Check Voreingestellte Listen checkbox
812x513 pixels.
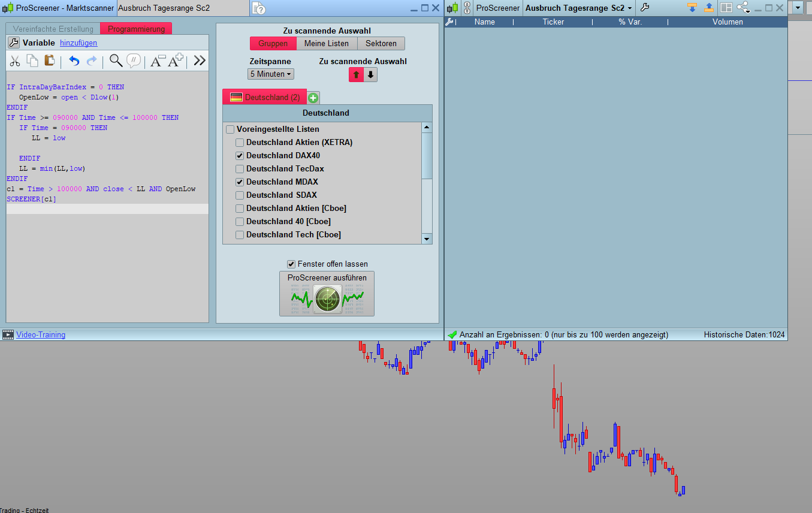coord(230,129)
